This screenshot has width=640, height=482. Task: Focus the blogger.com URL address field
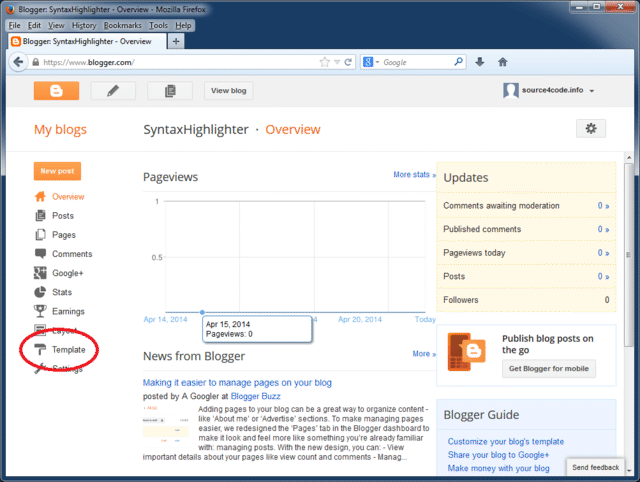point(180,62)
